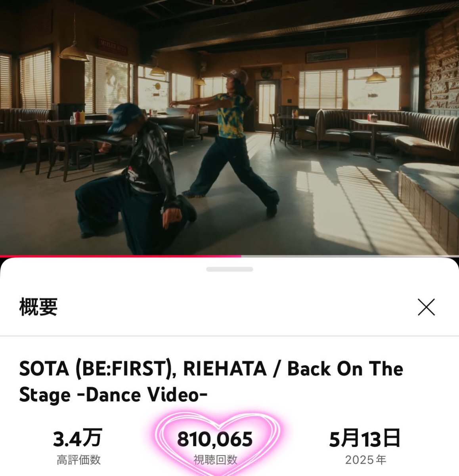
Task: Select the 視聴回数 label
Action: coord(215,460)
